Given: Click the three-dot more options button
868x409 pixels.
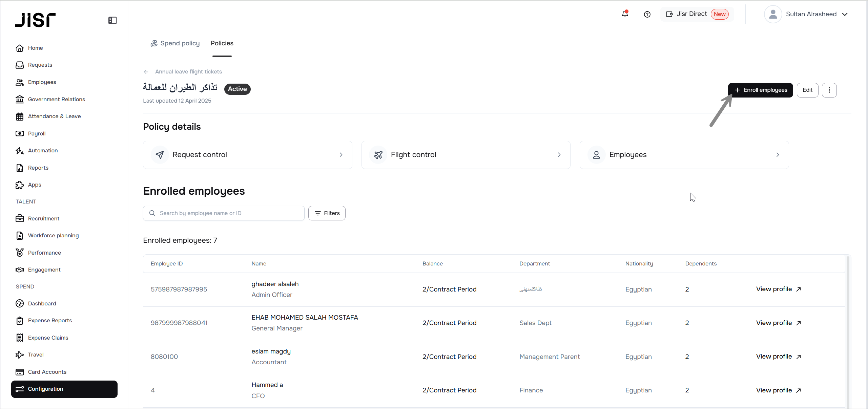Looking at the screenshot, I should pyautogui.click(x=829, y=90).
